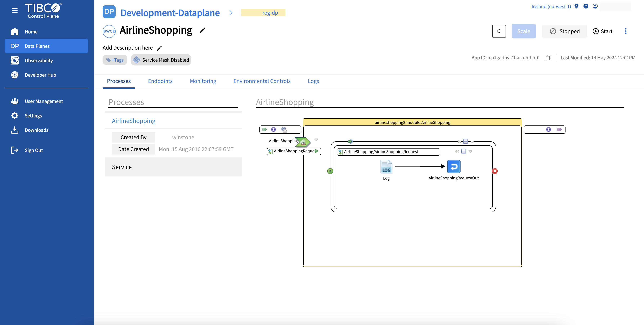644x325 pixels.
Task: Collapse the outer scope with minus button
Action: coord(466,142)
